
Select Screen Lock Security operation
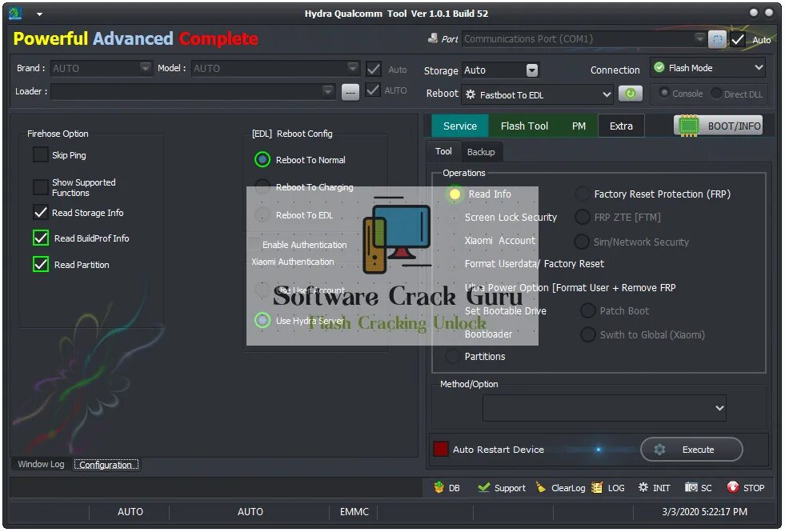pos(511,218)
